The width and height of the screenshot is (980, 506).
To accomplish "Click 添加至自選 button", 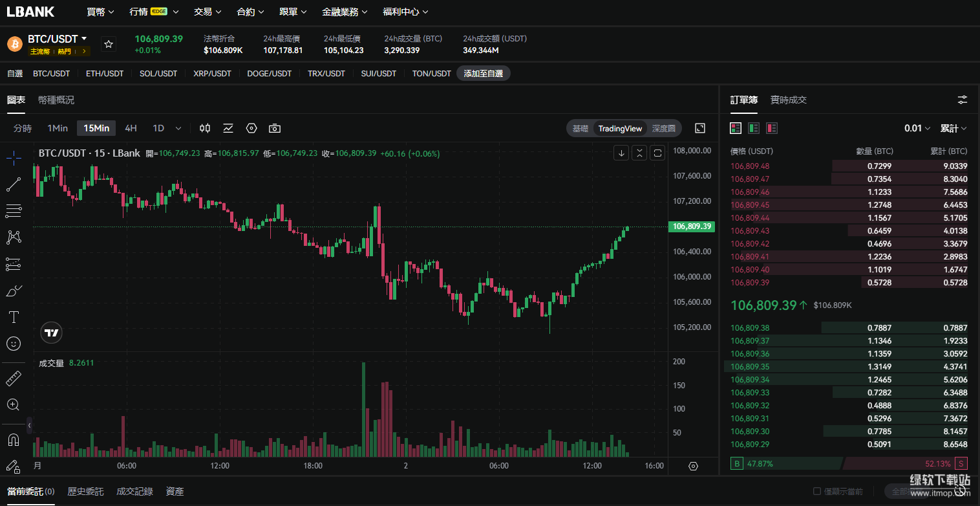I will click(483, 73).
